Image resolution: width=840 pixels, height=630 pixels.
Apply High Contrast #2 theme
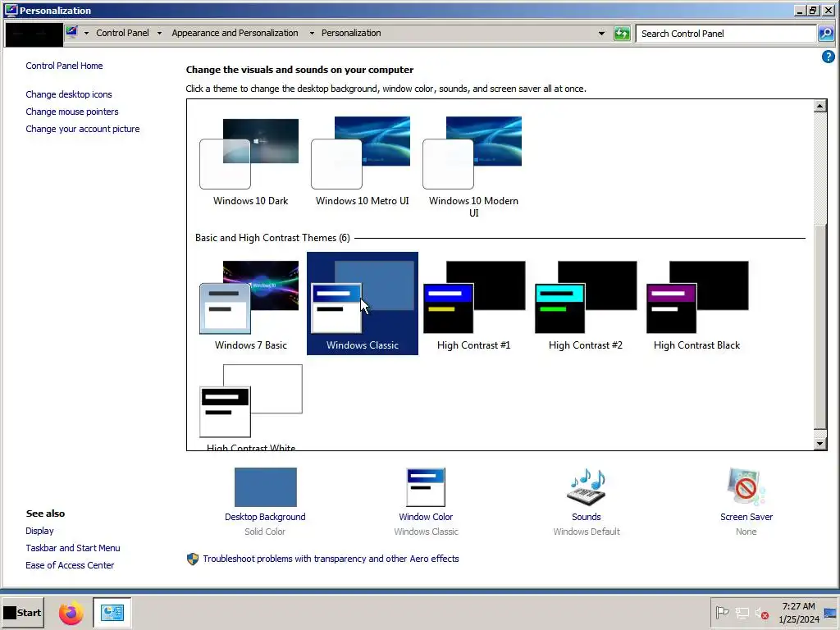(x=585, y=304)
